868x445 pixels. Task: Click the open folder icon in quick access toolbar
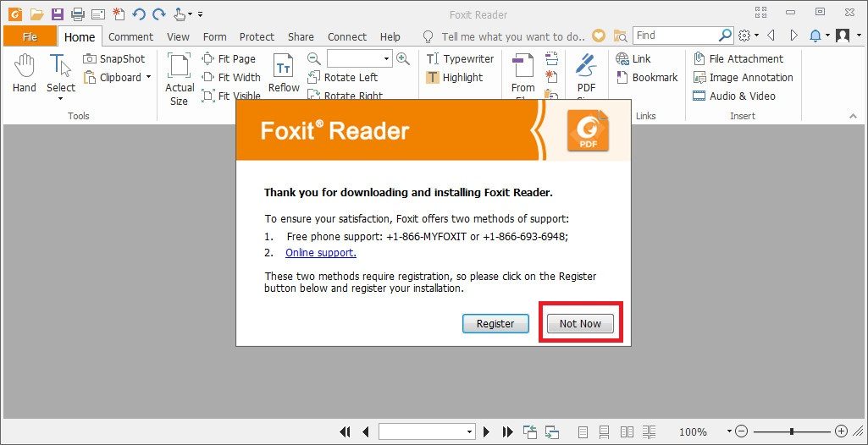click(36, 14)
